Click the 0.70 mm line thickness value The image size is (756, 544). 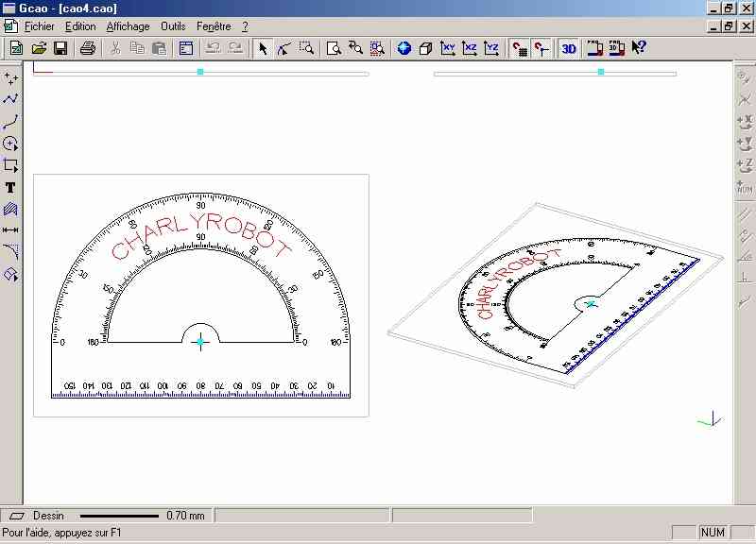pos(185,516)
